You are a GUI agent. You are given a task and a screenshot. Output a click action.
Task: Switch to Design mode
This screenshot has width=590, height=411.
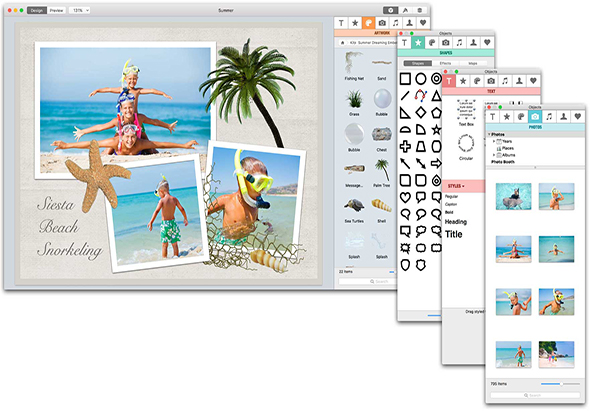[x=36, y=11]
